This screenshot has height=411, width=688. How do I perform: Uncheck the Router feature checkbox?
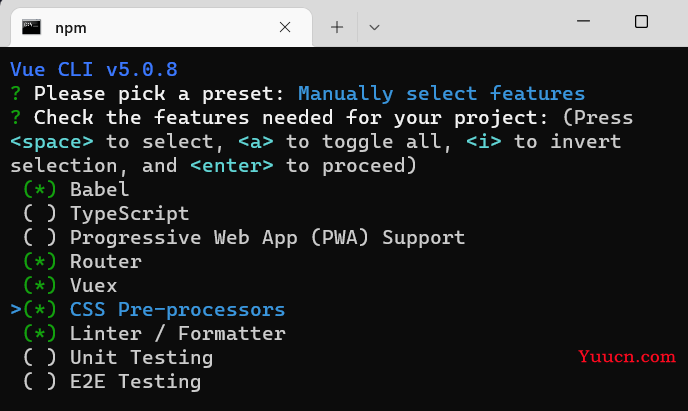(x=40, y=261)
